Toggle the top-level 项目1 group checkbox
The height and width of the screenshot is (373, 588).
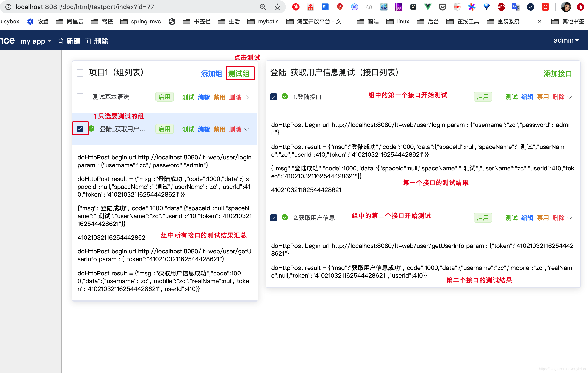coord(80,72)
